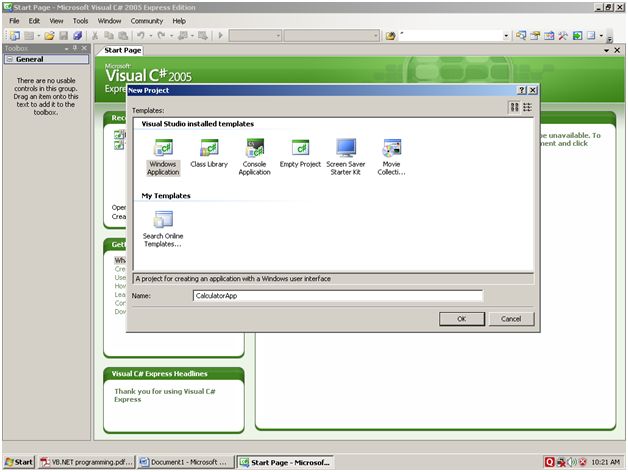Select the Start Page document tab
Viewport: 628px width, 472px height.
click(x=122, y=50)
